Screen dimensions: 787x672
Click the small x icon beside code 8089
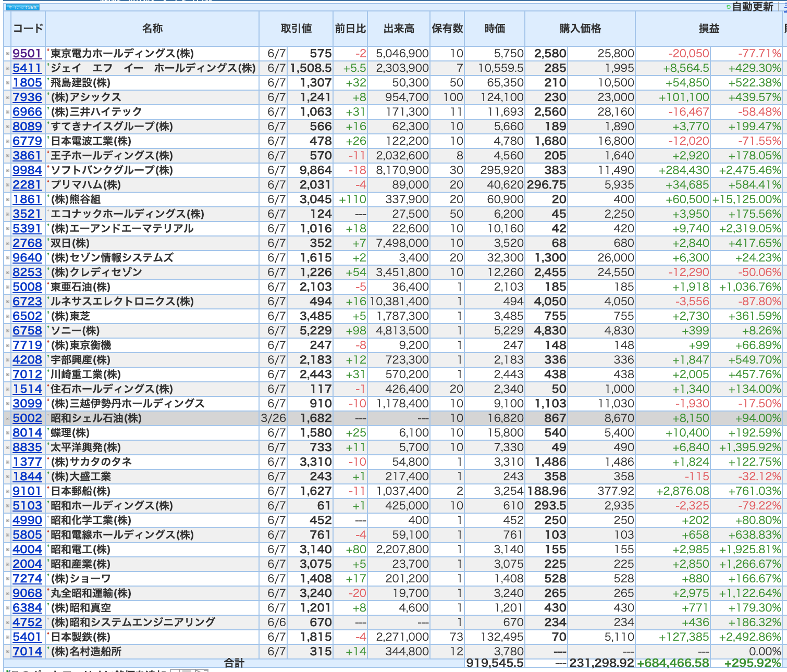coord(8,127)
